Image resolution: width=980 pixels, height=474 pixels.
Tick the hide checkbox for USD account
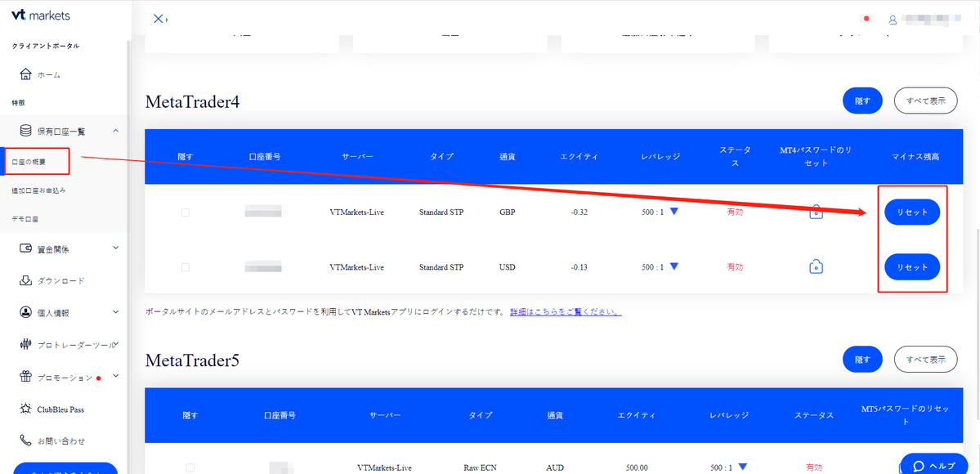(185, 267)
